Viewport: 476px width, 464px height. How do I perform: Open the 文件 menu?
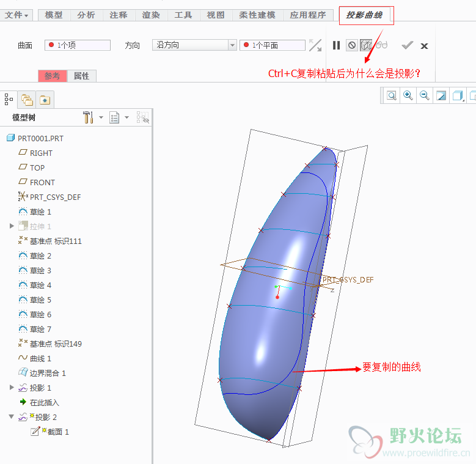click(x=16, y=15)
